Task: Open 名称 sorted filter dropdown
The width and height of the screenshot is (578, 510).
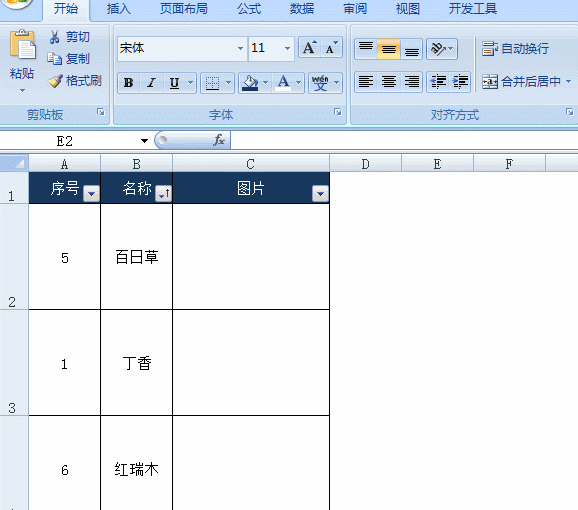Action: (x=164, y=193)
